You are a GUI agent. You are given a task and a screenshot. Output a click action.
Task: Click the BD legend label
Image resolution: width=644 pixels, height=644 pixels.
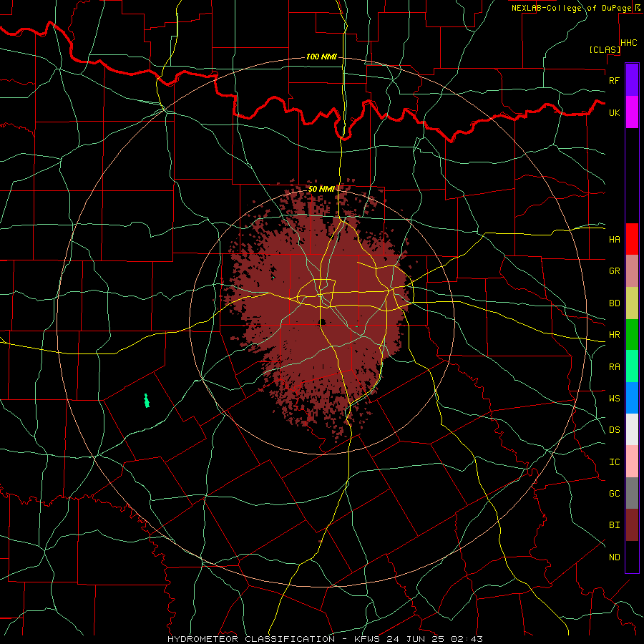click(614, 303)
